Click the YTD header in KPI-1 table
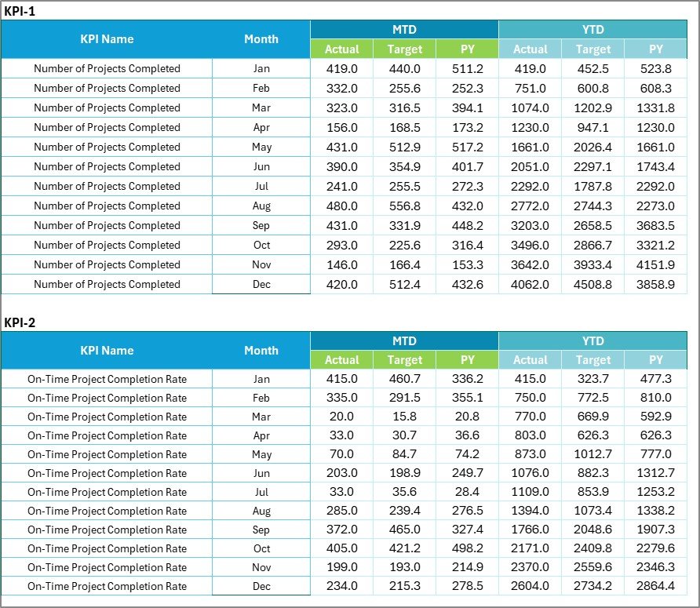700x608 pixels. coord(593,29)
